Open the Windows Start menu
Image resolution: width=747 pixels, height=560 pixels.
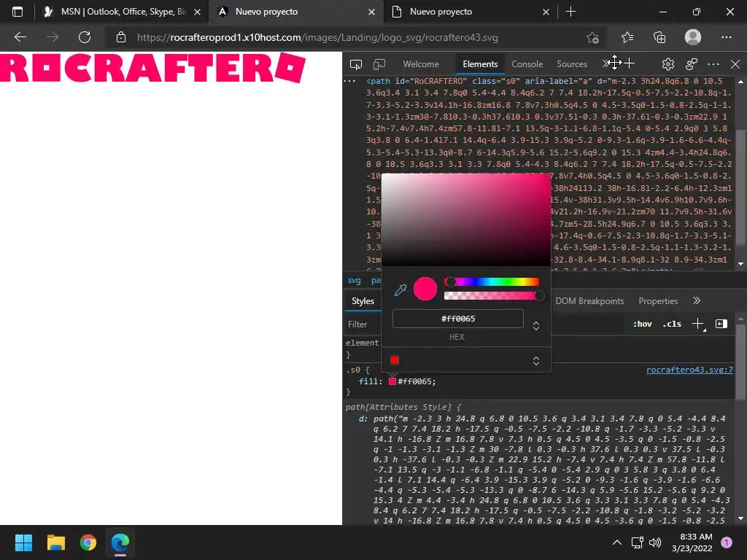pos(23,542)
